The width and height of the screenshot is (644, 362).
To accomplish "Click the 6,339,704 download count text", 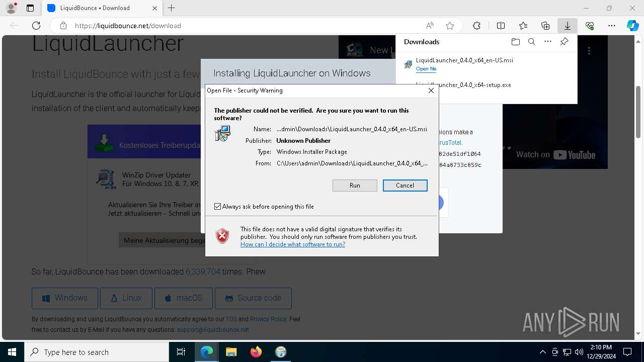I will pos(203,272).
